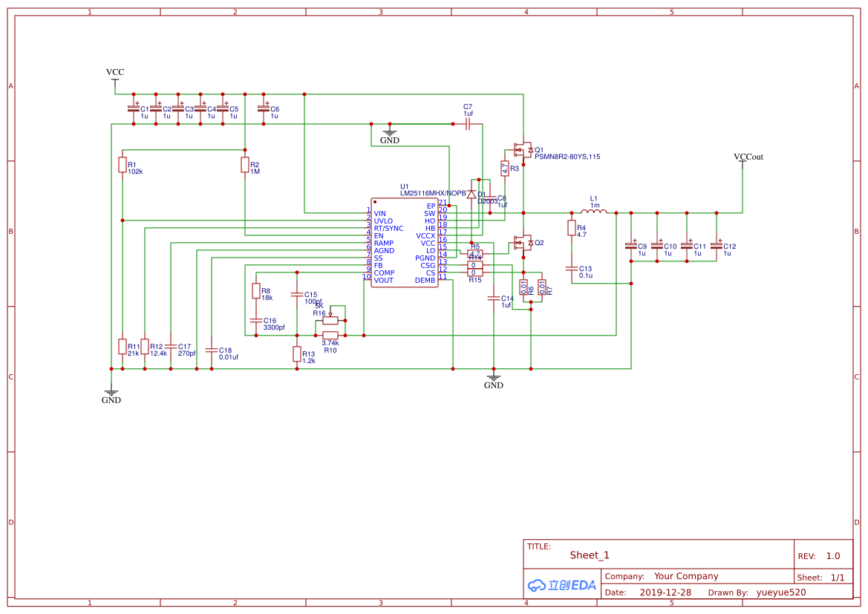Click the PGND pin label
This screenshot has height=614, width=868.
tap(425, 258)
